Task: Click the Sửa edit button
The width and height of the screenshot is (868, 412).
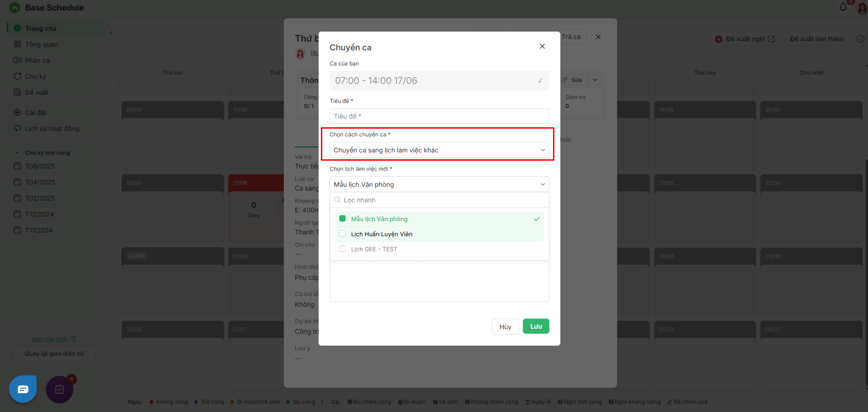Action: click(572, 80)
